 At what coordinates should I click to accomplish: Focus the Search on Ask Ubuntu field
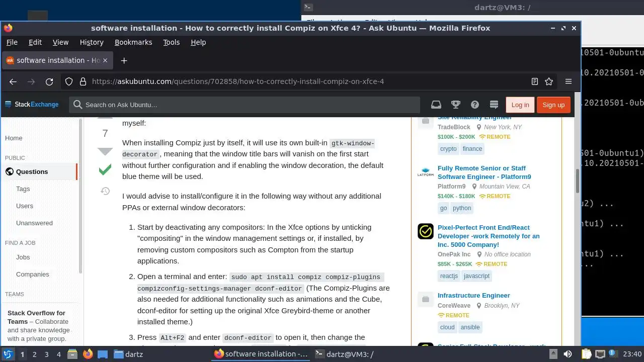coord(245,105)
